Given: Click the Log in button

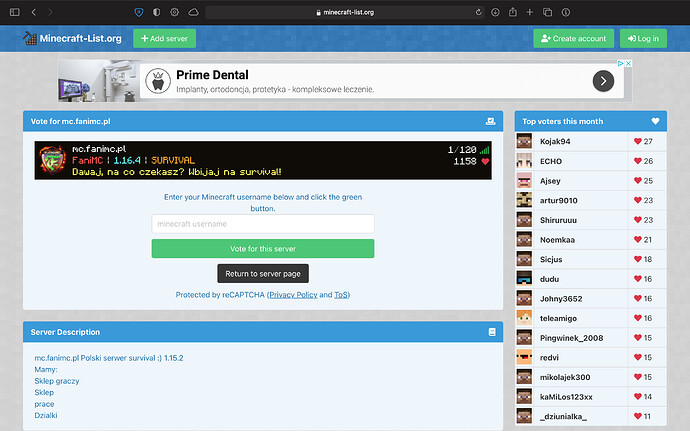Looking at the screenshot, I should click(x=643, y=38).
